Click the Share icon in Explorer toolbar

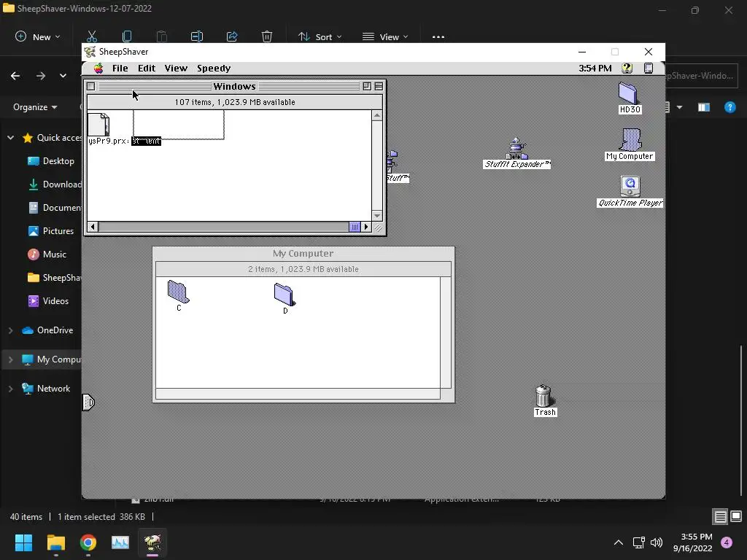pyautogui.click(x=232, y=36)
